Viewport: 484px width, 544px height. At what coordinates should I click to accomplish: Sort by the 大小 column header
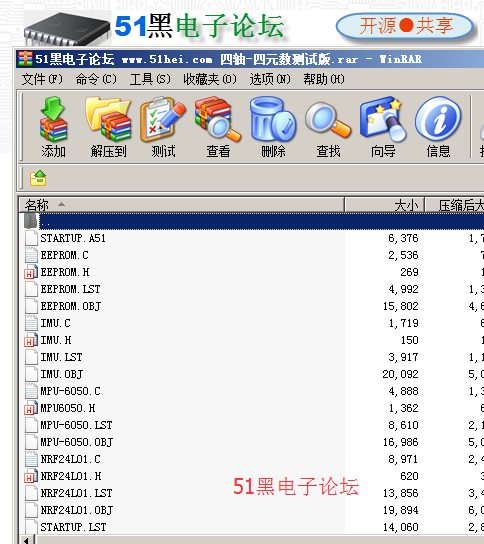click(x=385, y=205)
